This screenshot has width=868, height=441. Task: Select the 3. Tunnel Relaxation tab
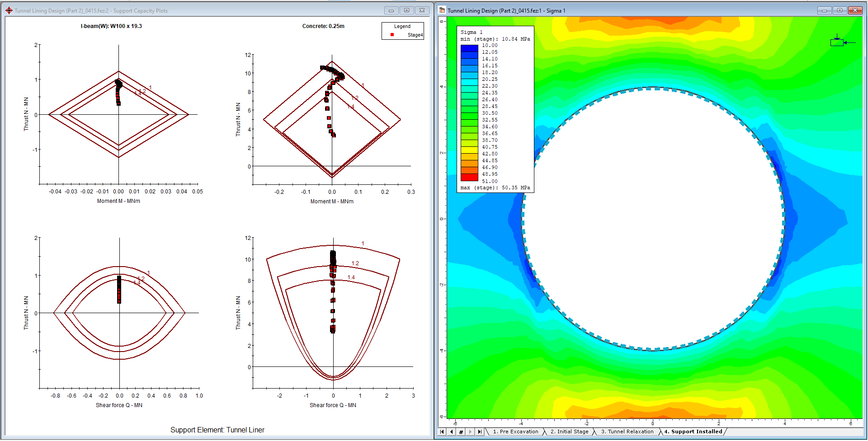[627, 432]
